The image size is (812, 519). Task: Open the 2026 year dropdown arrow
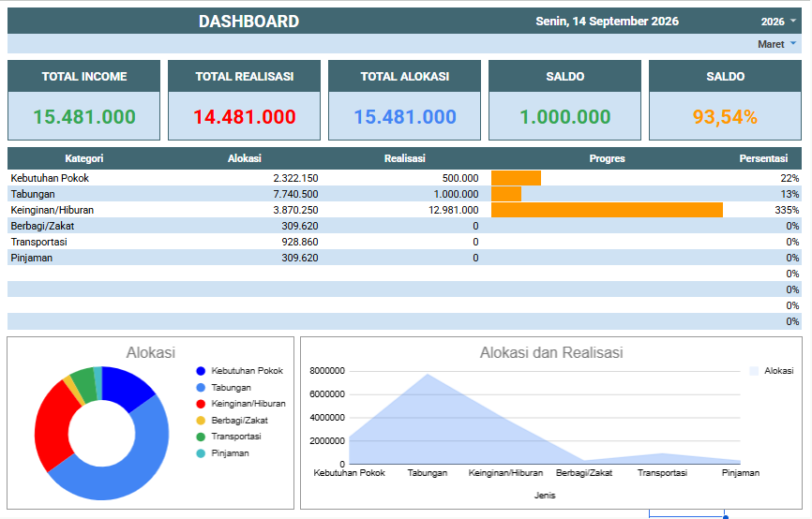point(793,22)
